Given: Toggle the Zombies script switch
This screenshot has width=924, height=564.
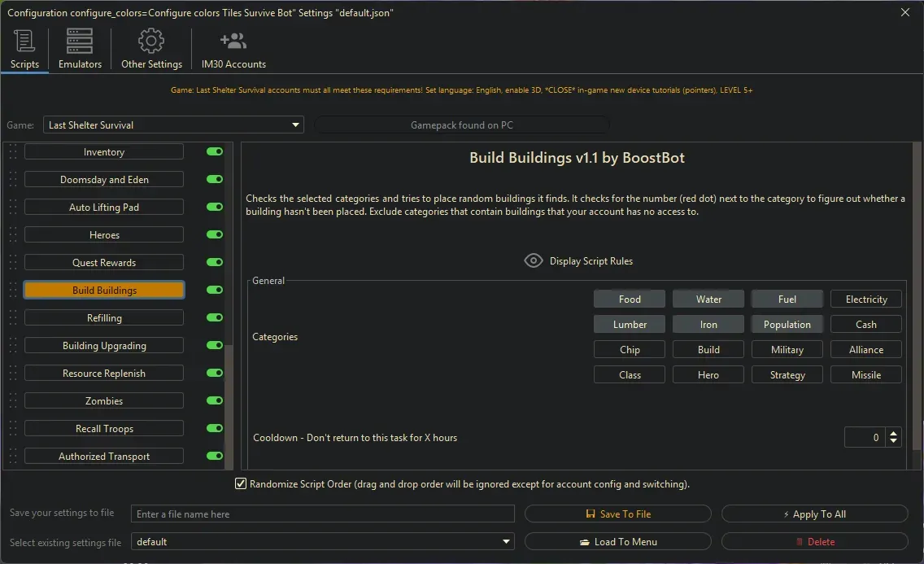Looking at the screenshot, I should tap(215, 400).
